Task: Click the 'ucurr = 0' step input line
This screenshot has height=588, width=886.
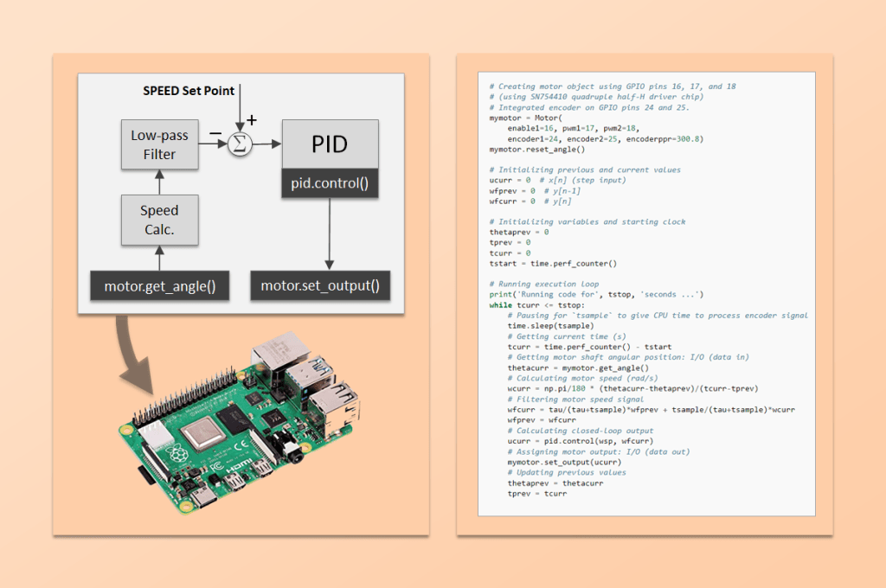Action: [558, 180]
